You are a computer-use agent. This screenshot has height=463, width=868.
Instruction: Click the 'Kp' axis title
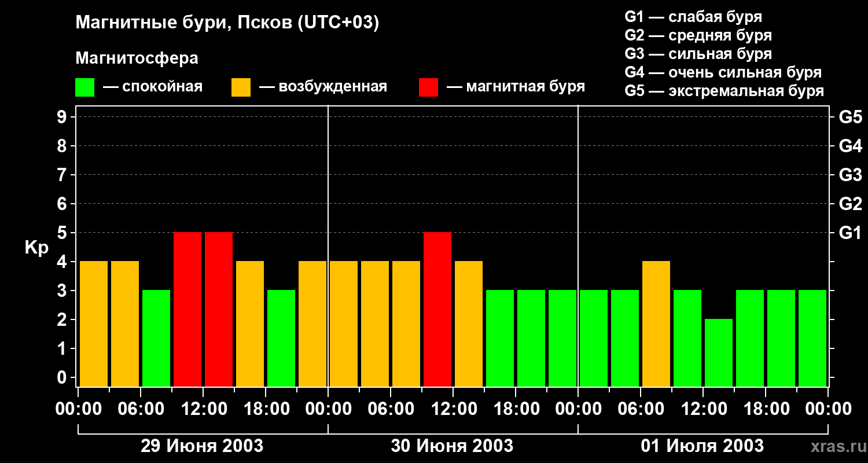36,248
